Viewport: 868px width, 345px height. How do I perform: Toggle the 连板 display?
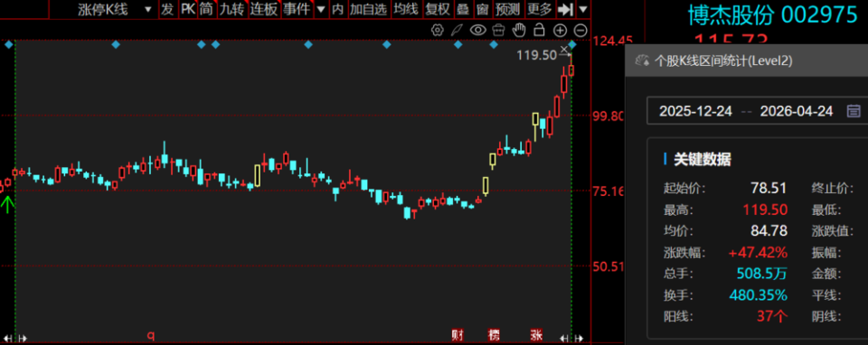[263, 9]
